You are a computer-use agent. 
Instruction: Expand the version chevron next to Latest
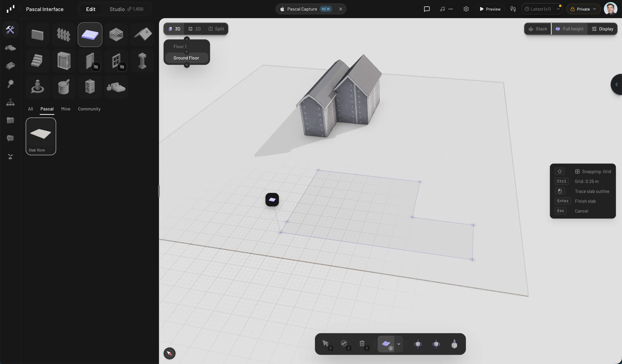pyautogui.click(x=558, y=9)
